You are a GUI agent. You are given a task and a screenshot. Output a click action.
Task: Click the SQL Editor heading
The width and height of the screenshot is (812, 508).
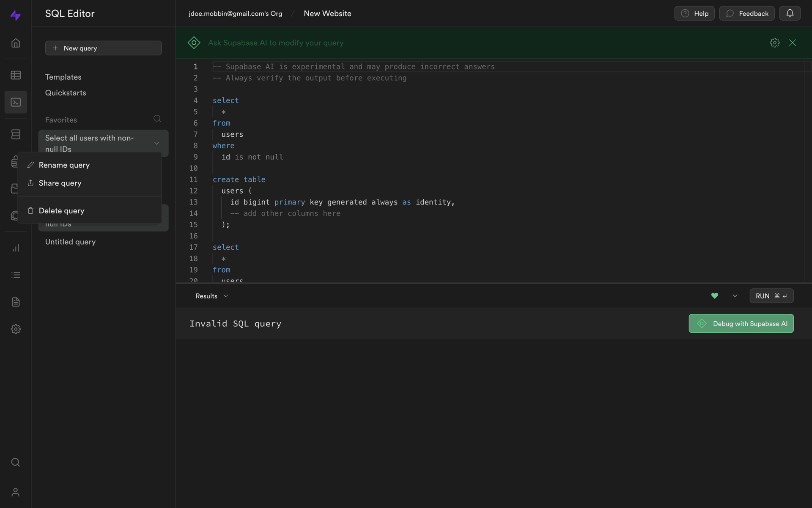click(x=70, y=14)
